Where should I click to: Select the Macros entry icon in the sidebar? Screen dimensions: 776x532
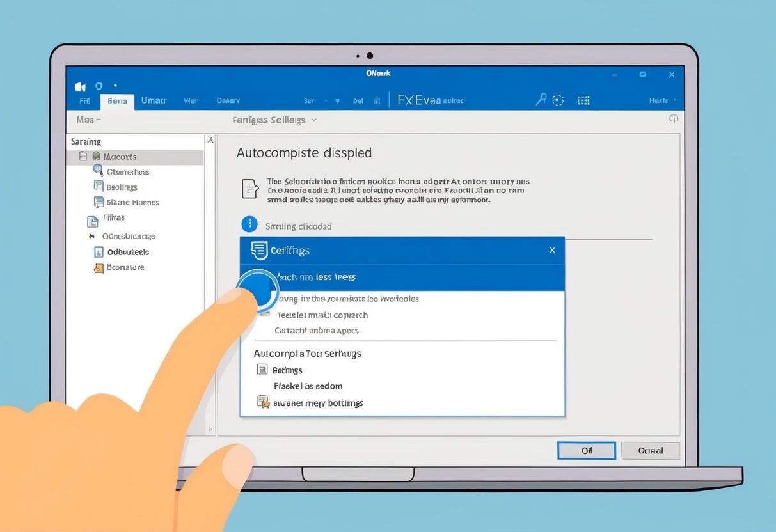(97, 156)
